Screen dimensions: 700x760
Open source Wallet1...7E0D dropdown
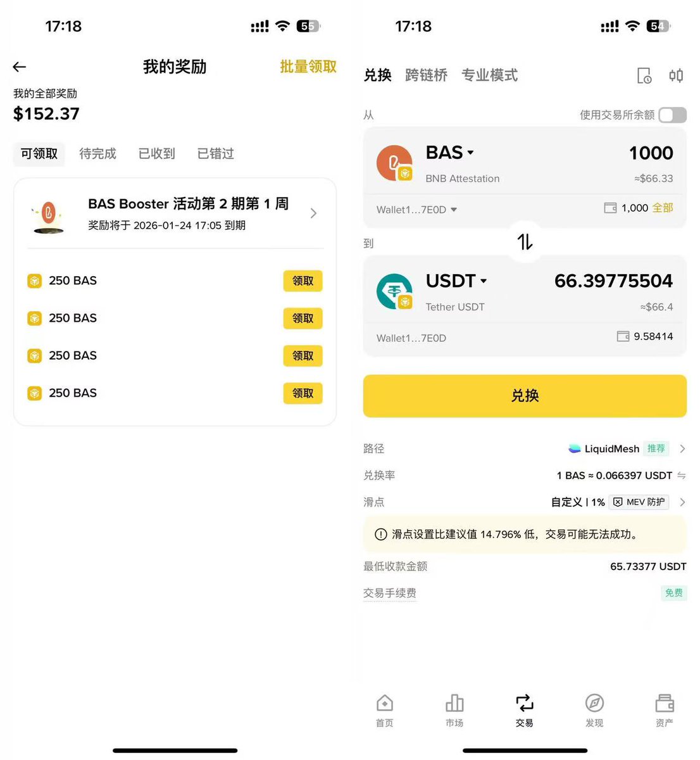coord(417,210)
